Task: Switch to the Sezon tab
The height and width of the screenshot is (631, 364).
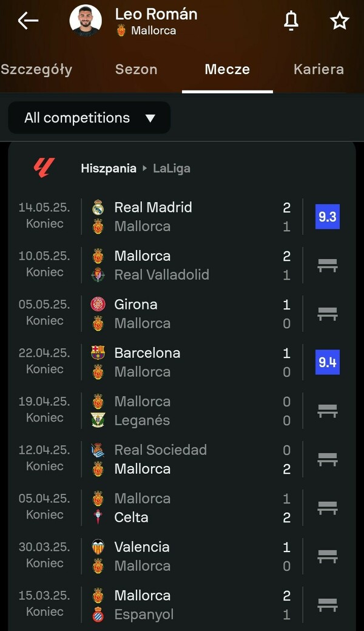Action: coord(136,69)
